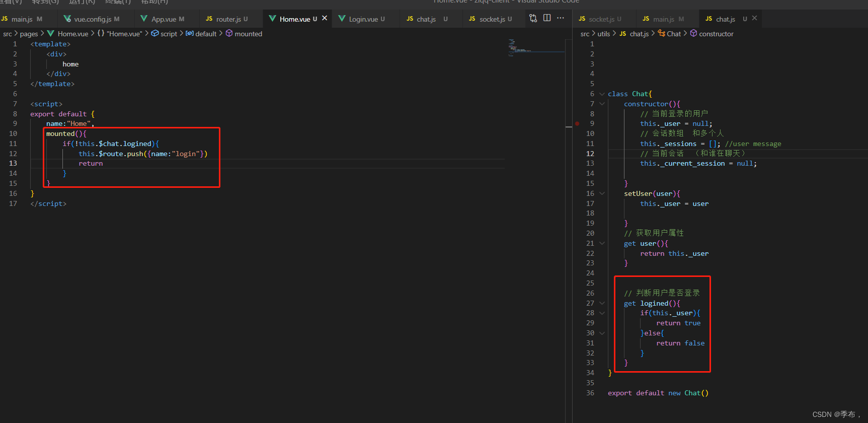Open the 'utils' breadcrumb
868x423 pixels.
click(x=603, y=34)
